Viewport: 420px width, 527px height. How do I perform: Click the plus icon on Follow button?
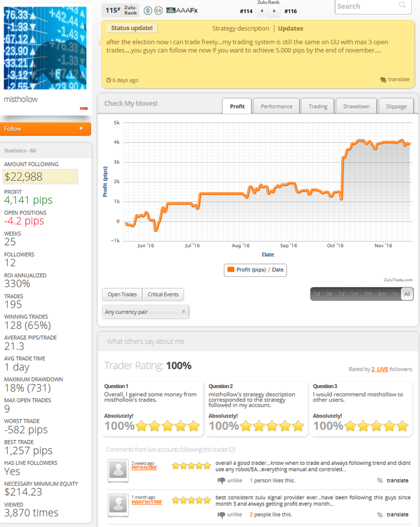(x=81, y=128)
